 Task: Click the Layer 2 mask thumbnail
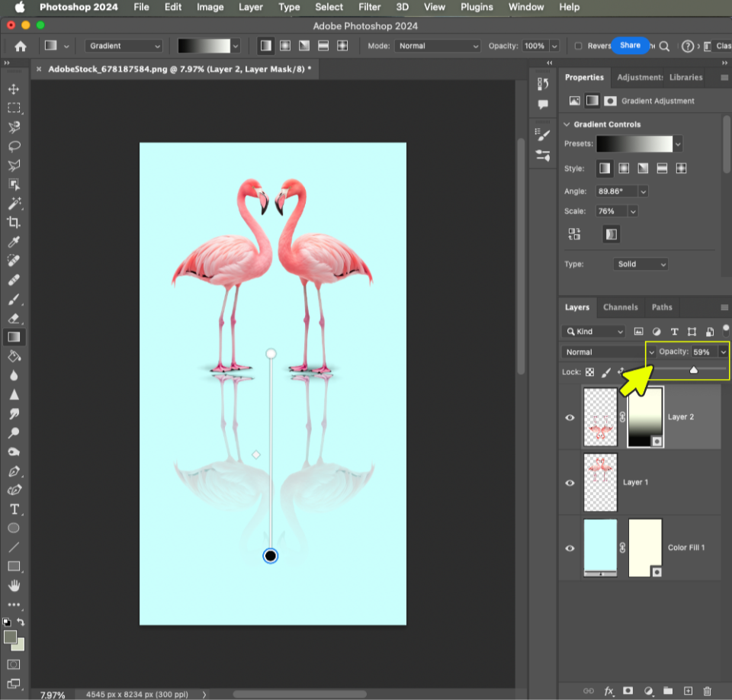click(644, 417)
